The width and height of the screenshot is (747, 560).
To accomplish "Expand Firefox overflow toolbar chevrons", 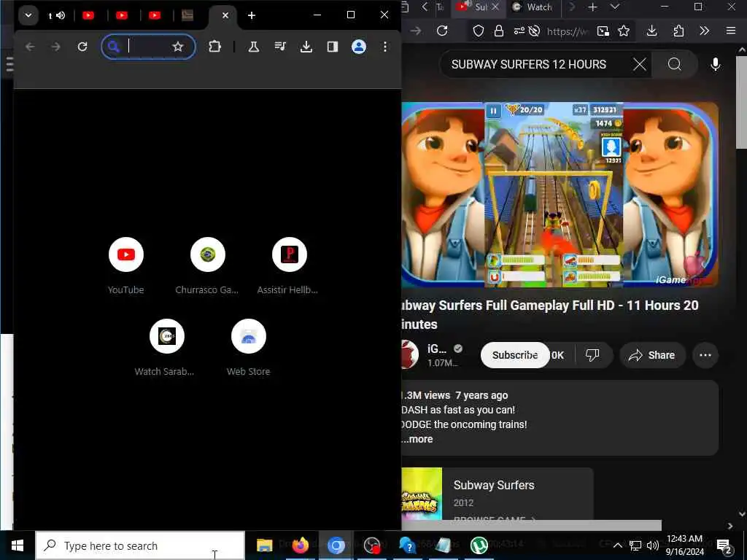I will (704, 31).
